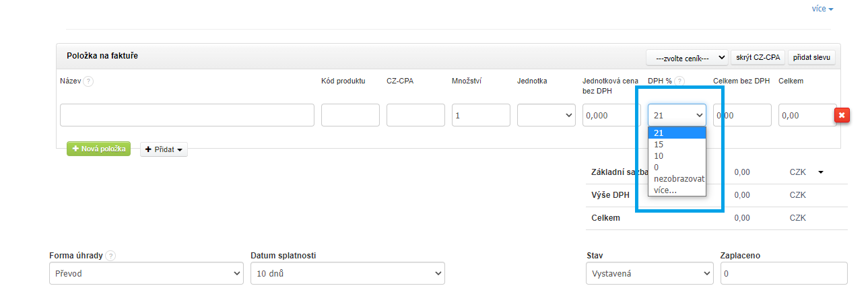Click the přidat slevu button
This screenshot has width=868, height=288.
point(811,58)
